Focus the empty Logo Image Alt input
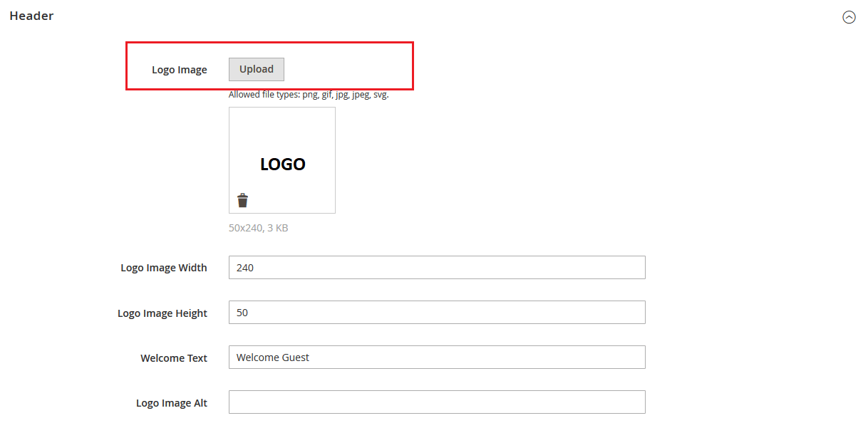The width and height of the screenshot is (868, 428). (436, 402)
